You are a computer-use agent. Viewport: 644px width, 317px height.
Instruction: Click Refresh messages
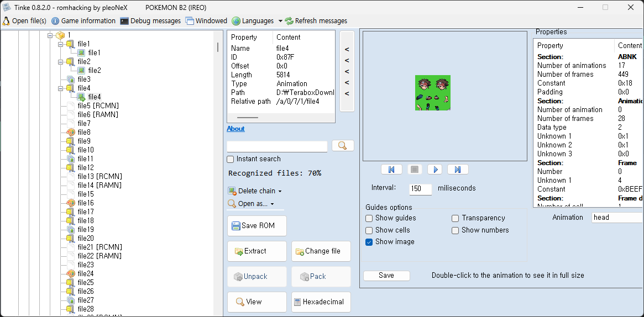point(316,20)
